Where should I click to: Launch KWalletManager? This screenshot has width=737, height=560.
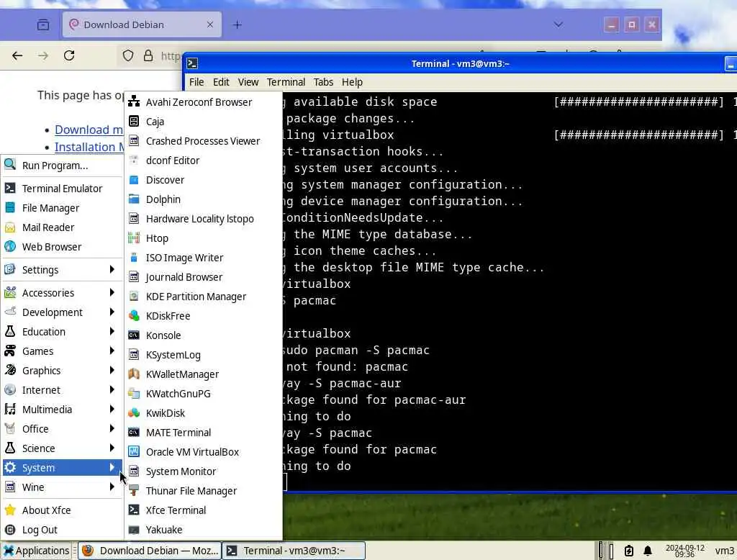pyautogui.click(x=203, y=374)
